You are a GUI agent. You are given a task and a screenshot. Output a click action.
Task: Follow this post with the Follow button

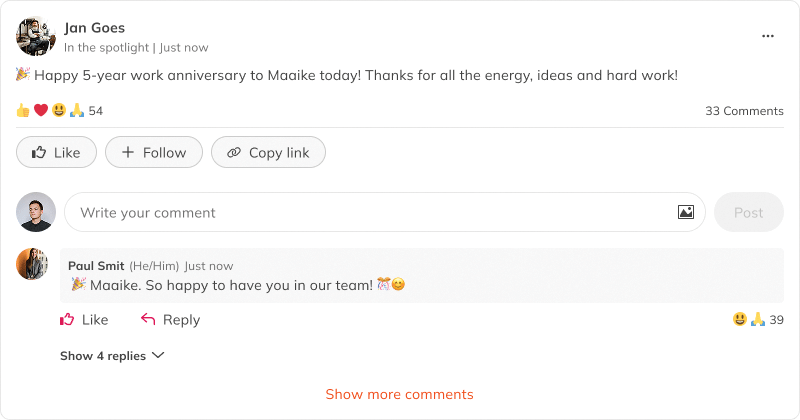pos(154,152)
